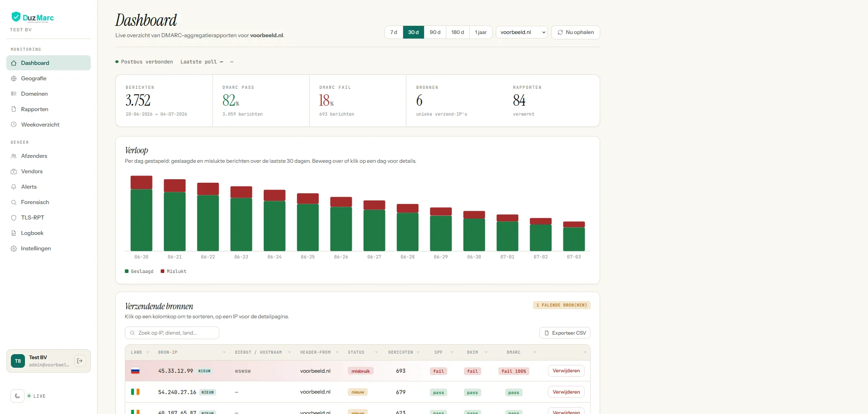Click the Logboek file icon

click(x=14, y=233)
